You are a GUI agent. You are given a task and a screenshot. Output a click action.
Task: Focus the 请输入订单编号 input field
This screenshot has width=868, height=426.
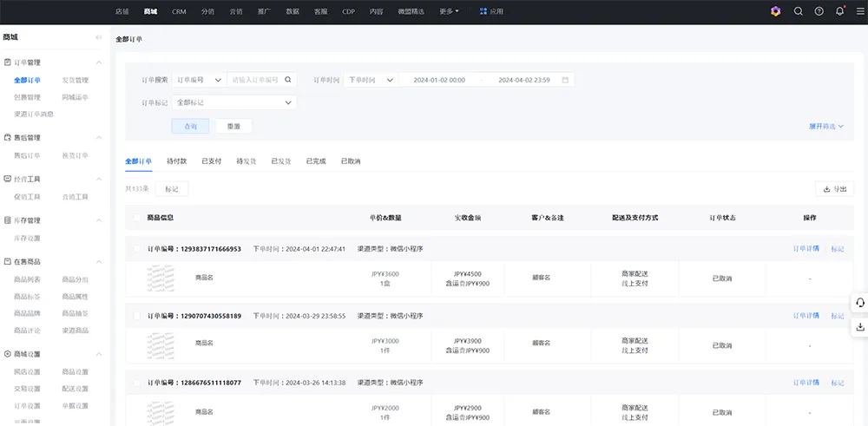pyautogui.click(x=256, y=80)
